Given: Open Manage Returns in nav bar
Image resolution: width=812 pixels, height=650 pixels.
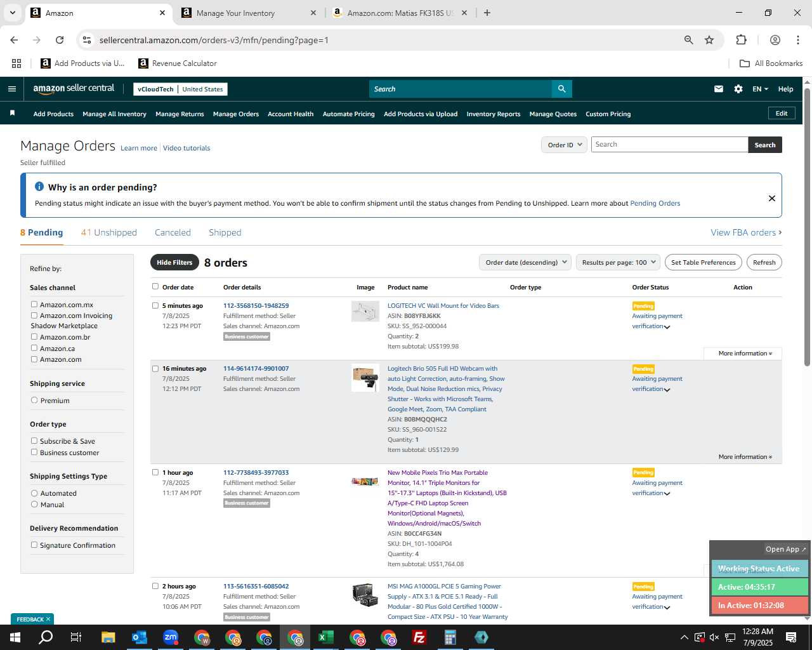Looking at the screenshot, I should pyautogui.click(x=180, y=114).
